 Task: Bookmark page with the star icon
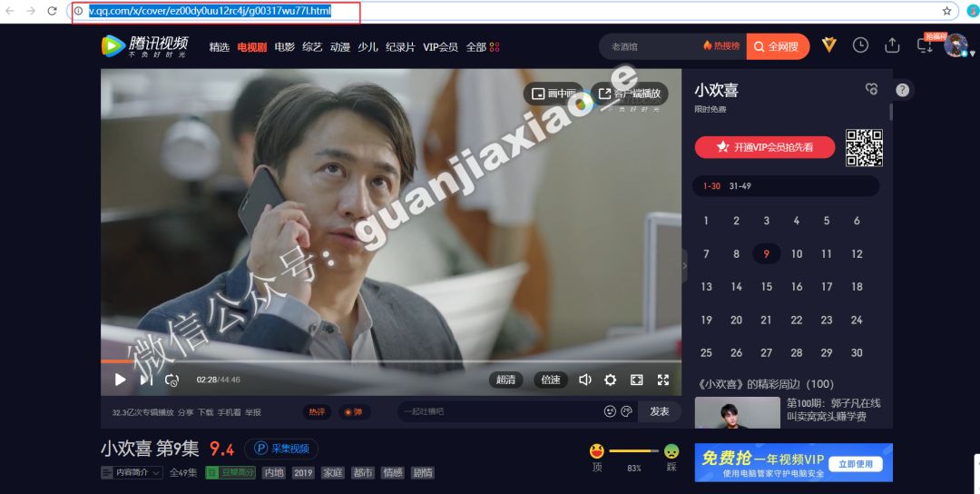[x=946, y=11]
